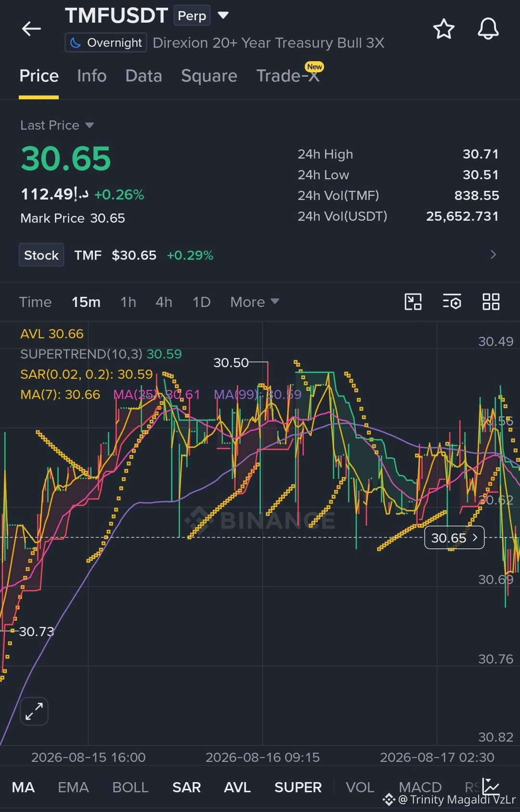The height and width of the screenshot is (812, 520).
Task: Go back using the arrow icon
Action: [x=31, y=29]
